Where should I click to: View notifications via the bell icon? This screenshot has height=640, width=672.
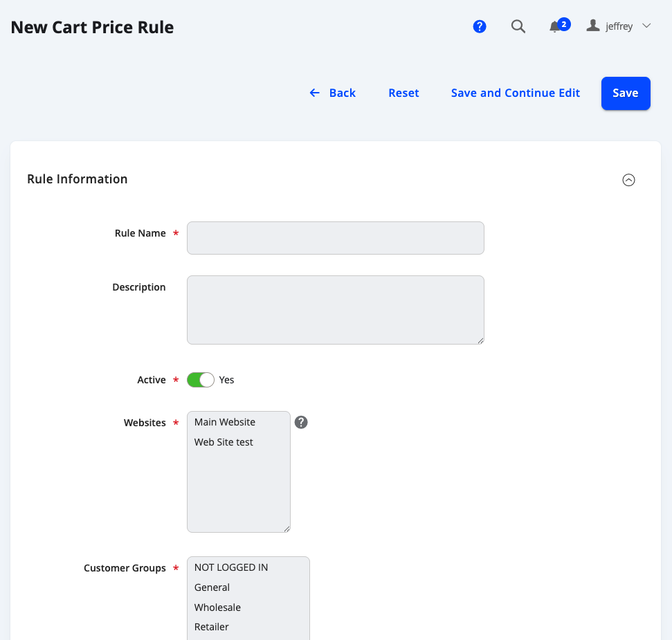555,27
